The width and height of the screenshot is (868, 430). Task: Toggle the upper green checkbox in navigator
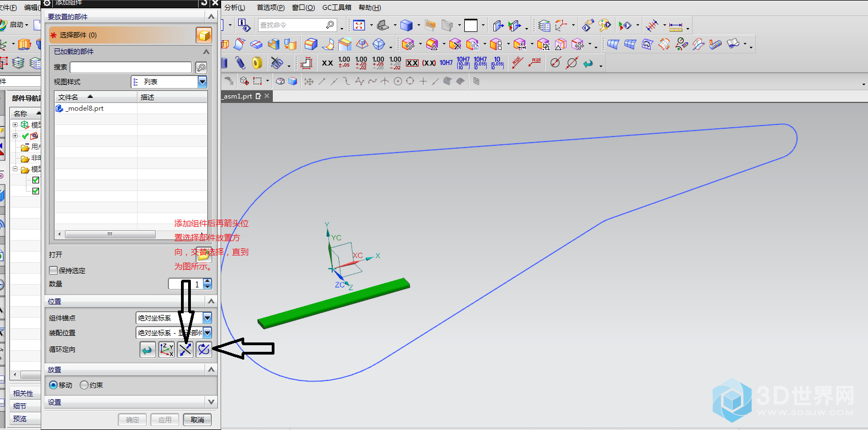pyautogui.click(x=36, y=180)
